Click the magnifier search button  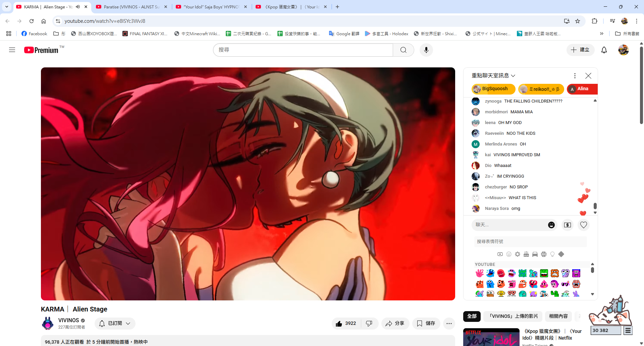pyautogui.click(x=403, y=50)
